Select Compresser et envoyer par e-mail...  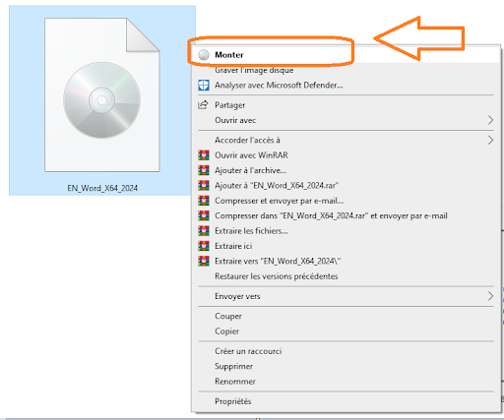(346, 201)
